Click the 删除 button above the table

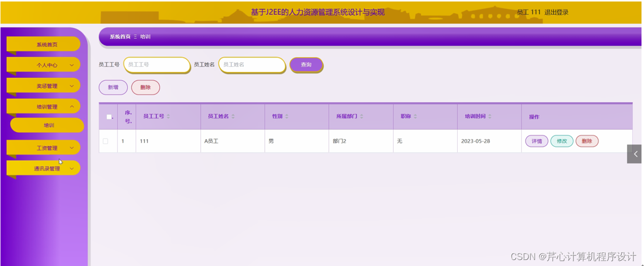tap(145, 87)
